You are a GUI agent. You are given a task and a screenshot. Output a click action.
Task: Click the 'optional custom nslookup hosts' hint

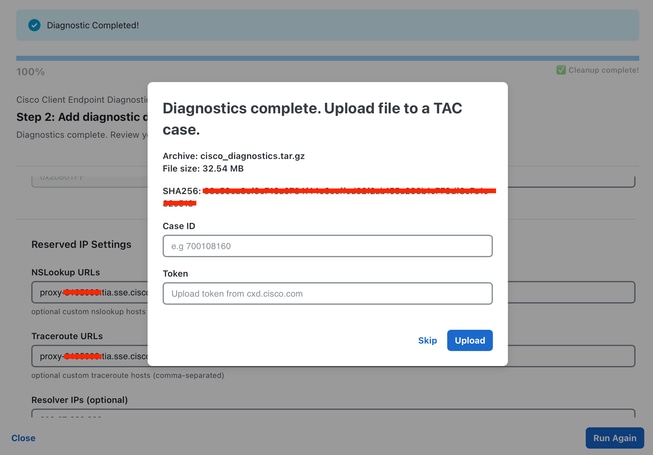click(x=88, y=312)
